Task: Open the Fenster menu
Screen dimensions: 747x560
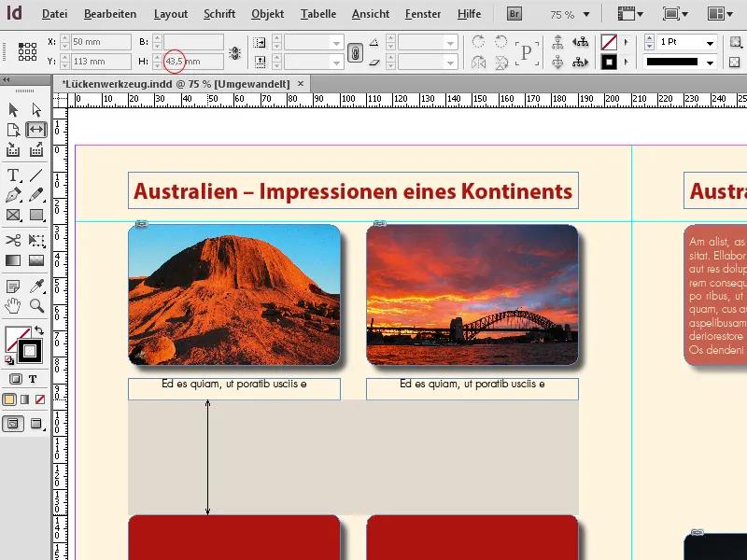Action: tap(423, 14)
